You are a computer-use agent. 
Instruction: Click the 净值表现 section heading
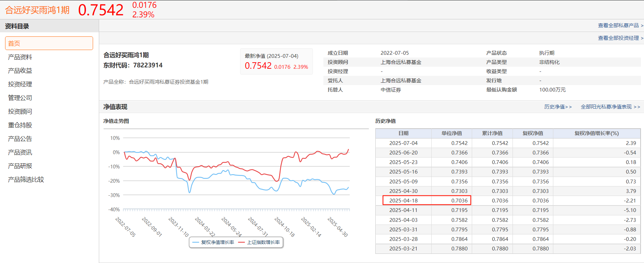[115, 107]
